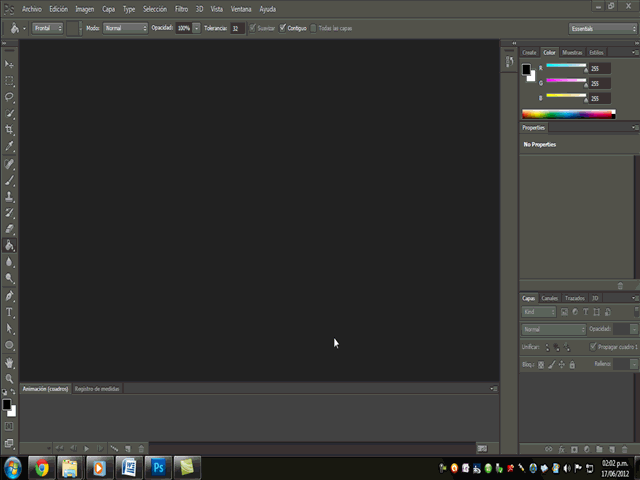Screen dimensions: 640x480
Task: Open the Archivo menu
Action: [32, 9]
